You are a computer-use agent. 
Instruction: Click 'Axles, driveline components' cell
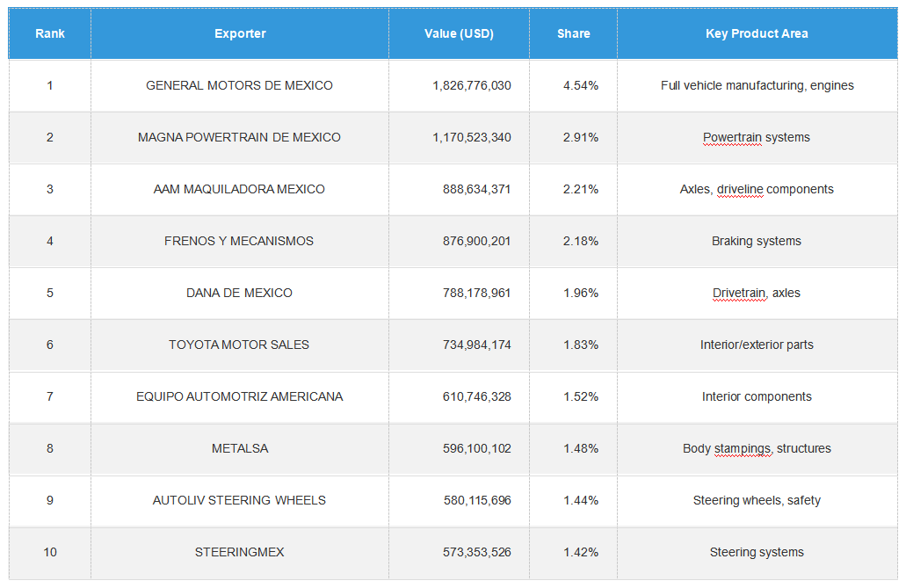point(757,190)
